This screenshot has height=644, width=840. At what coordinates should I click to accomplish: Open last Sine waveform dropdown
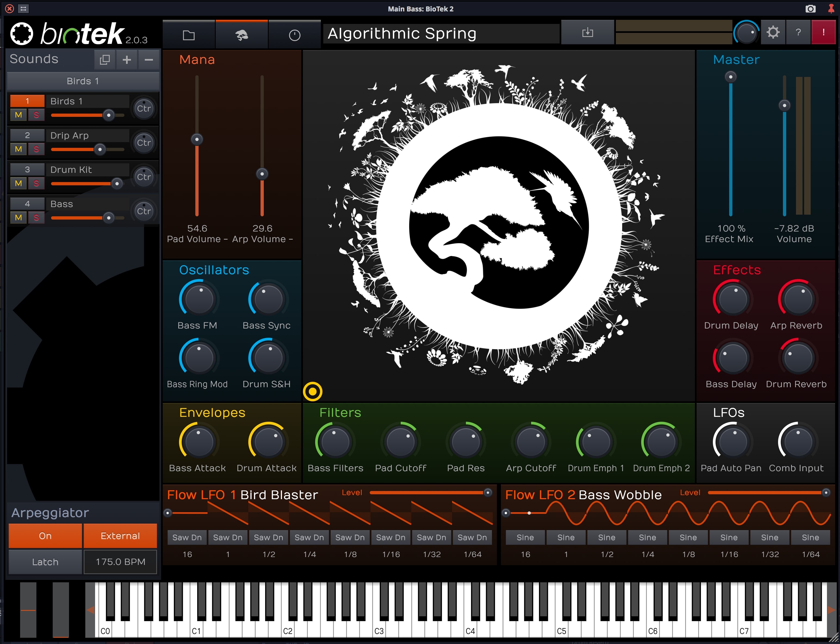click(x=810, y=537)
